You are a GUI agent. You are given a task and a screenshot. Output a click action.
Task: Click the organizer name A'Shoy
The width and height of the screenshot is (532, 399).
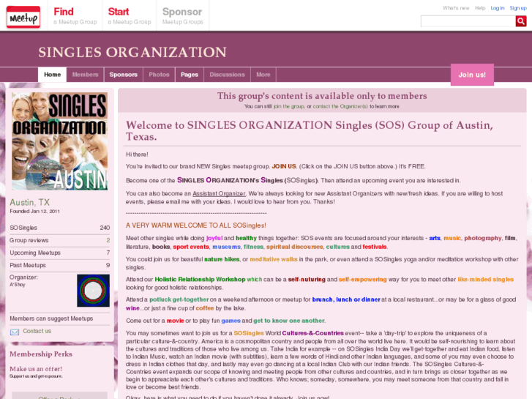(18, 285)
